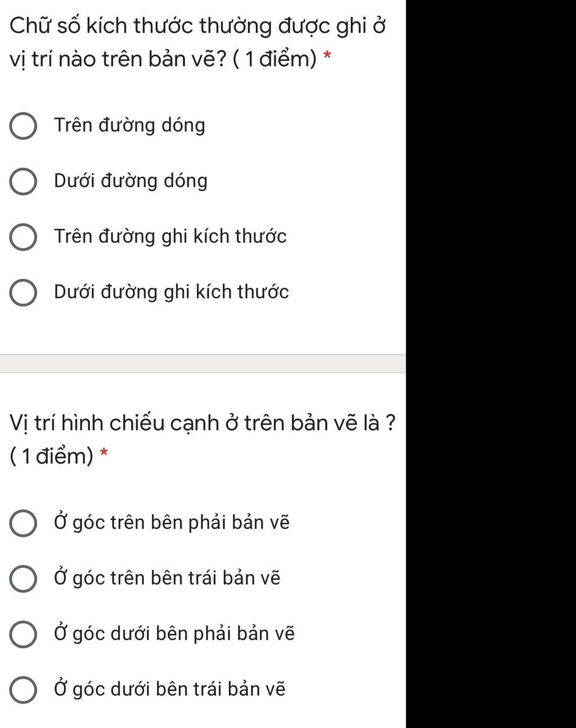The height and width of the screenshot is (728, 576).
Task: Mark the 'Trên đường ghi kích thước' radio button
Action: 24,237
